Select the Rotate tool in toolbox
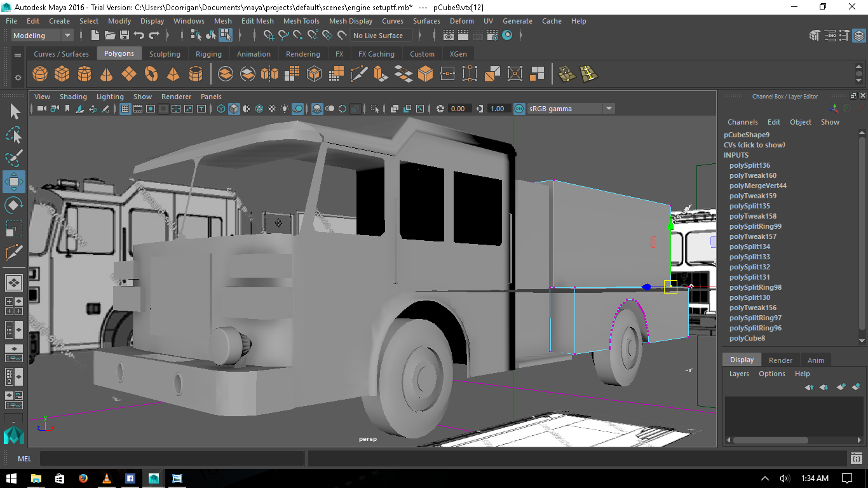Image resolution: width=868 pixels, height=488 pixels. coord(13,205)
